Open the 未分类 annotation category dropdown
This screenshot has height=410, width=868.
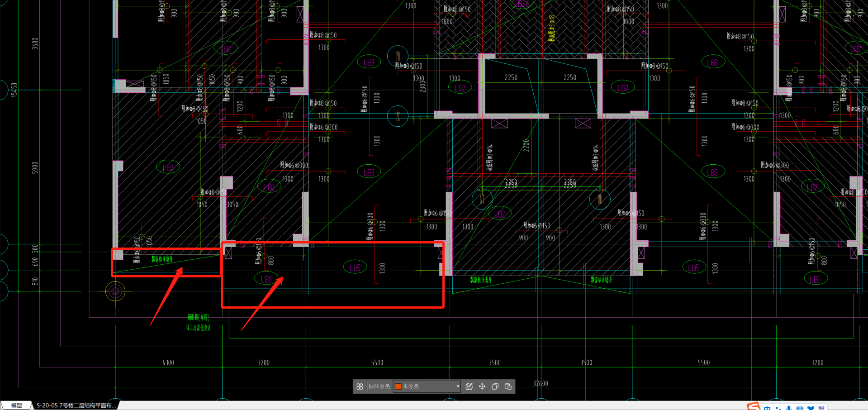pos(427,386)
